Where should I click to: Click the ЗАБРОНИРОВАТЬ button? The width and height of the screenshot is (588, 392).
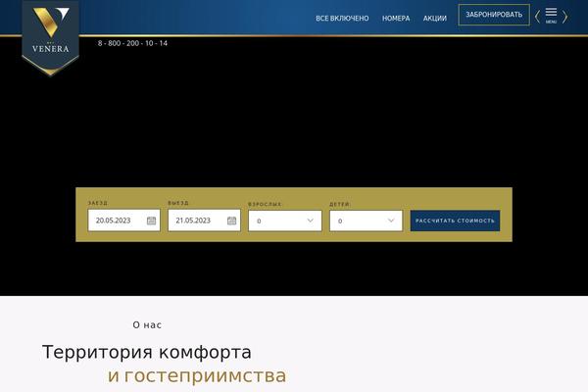pyautogui.click(x=494, y=15)
